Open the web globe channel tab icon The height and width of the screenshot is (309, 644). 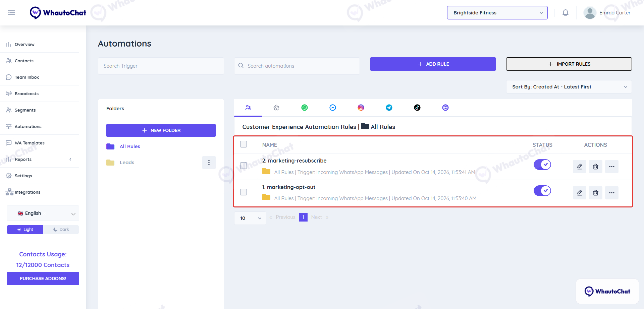pos(445,108)
